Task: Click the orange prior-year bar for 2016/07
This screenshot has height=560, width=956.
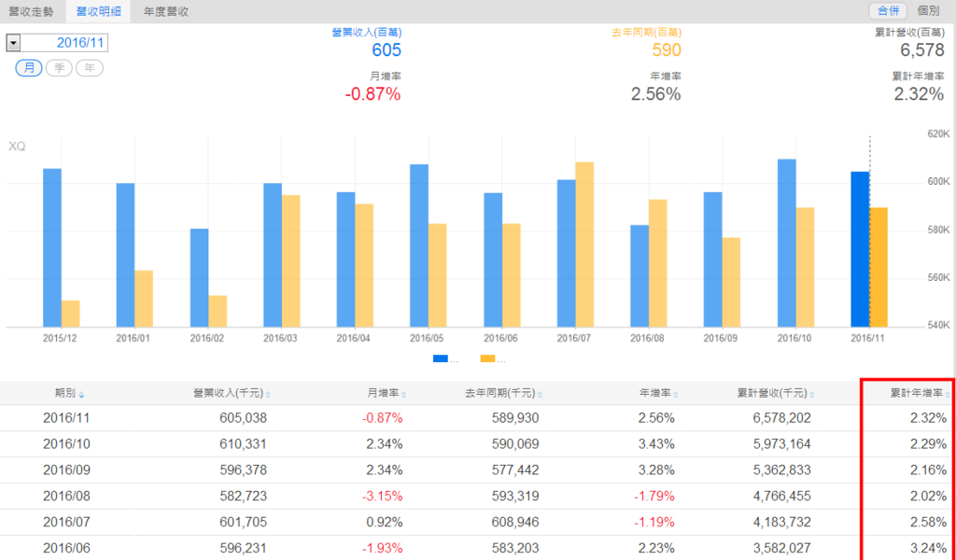Action: coord(584,245)
